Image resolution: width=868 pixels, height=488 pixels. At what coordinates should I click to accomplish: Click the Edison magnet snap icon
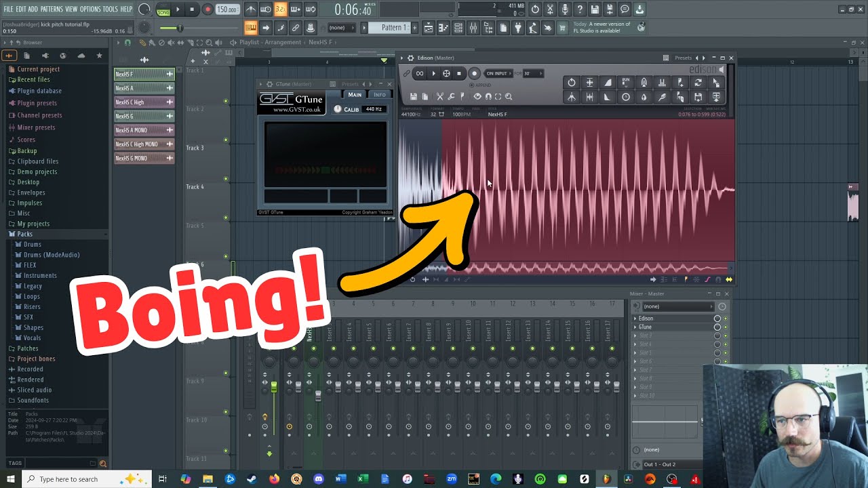click(x=488, y=96)
